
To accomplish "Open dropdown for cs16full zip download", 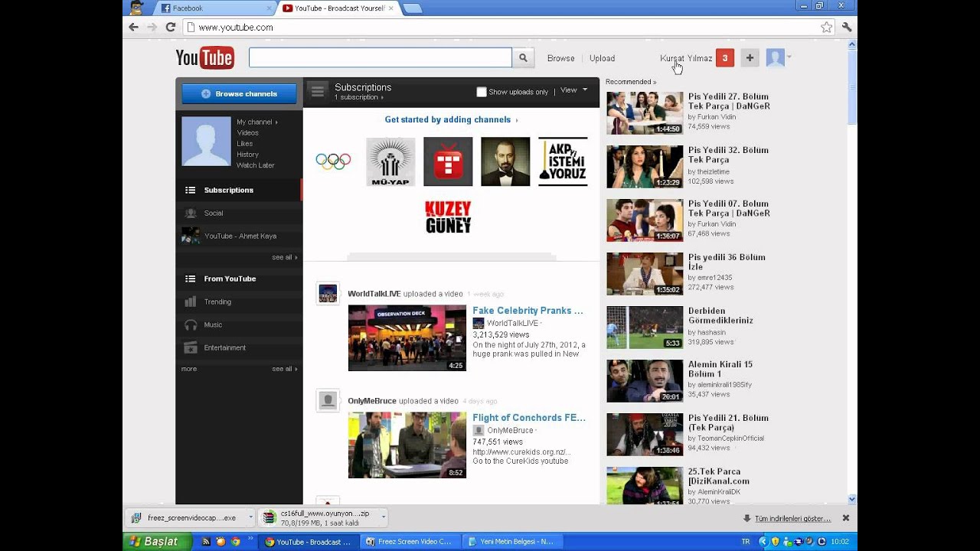I will 383,518.
